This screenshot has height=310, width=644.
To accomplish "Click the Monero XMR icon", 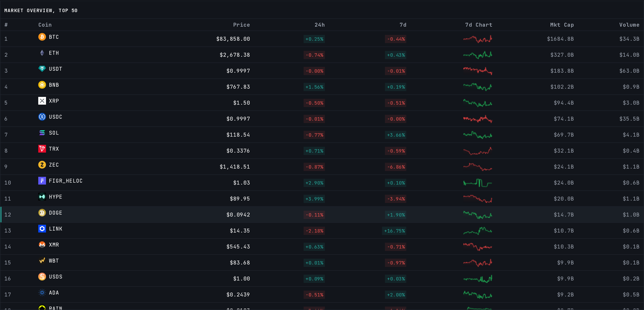I will point(42,245).
